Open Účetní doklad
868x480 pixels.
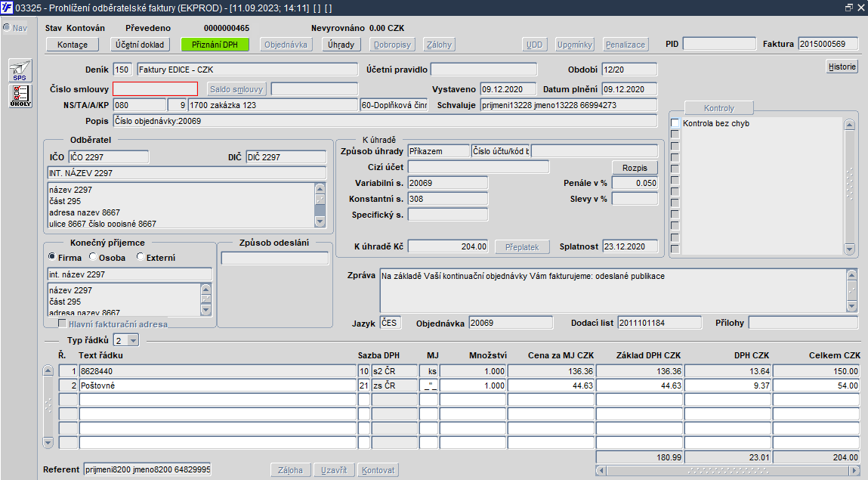[x=140, y=45]
